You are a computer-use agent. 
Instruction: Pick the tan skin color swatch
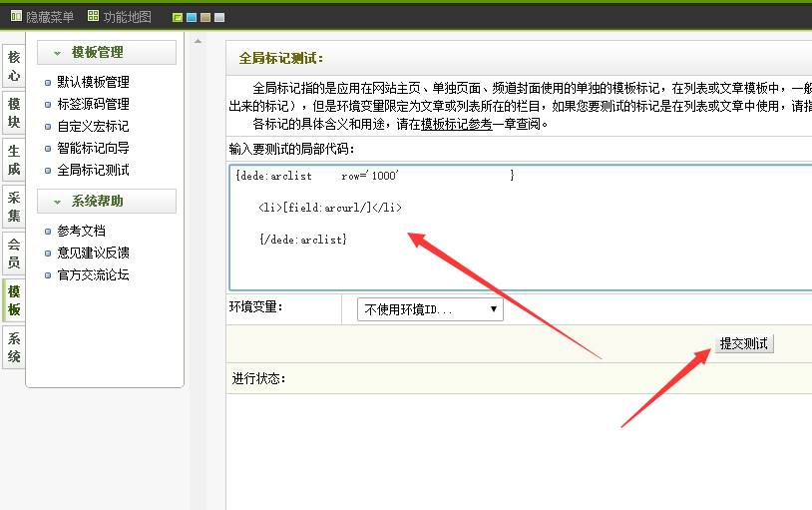[205, 18]
